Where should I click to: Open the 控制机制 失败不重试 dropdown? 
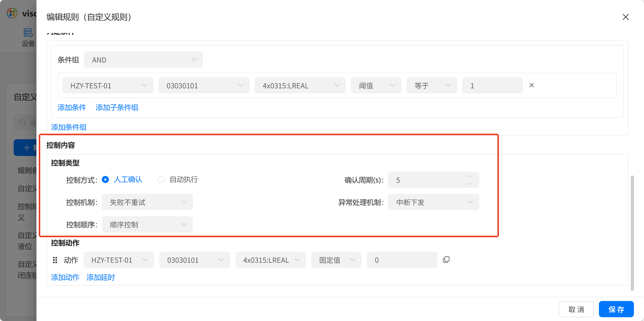pos(147,202)
